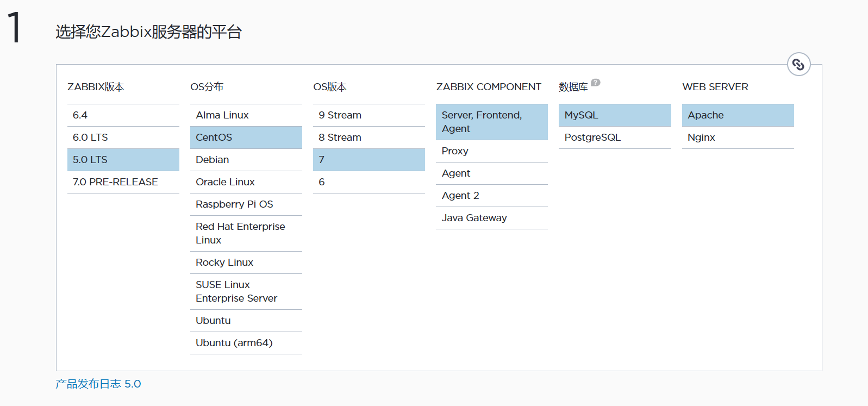868x406 pixels.
Task: Click the 数据库 column header
Action: coord(573,87)
